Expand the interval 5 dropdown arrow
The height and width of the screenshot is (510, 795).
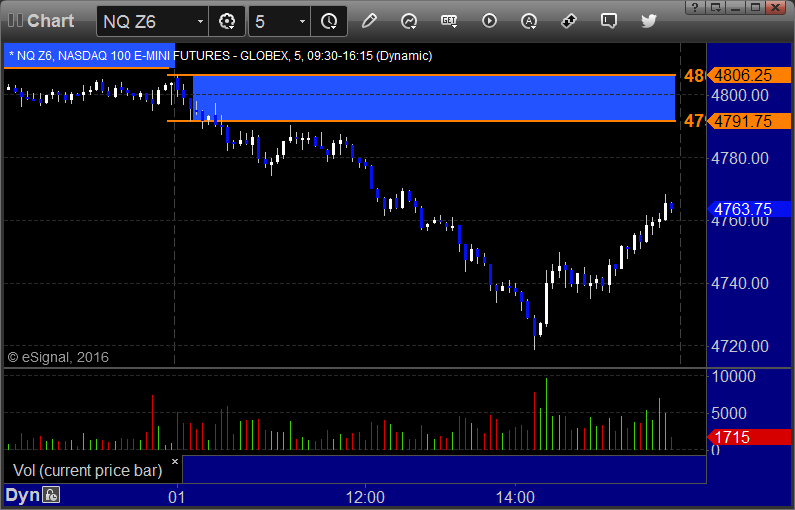click(x=302, y=21)
